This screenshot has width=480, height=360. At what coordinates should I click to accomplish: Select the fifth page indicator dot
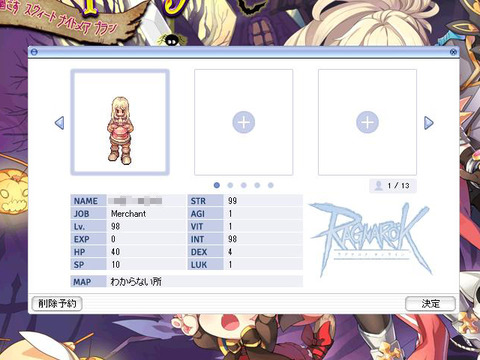point(271,185)
